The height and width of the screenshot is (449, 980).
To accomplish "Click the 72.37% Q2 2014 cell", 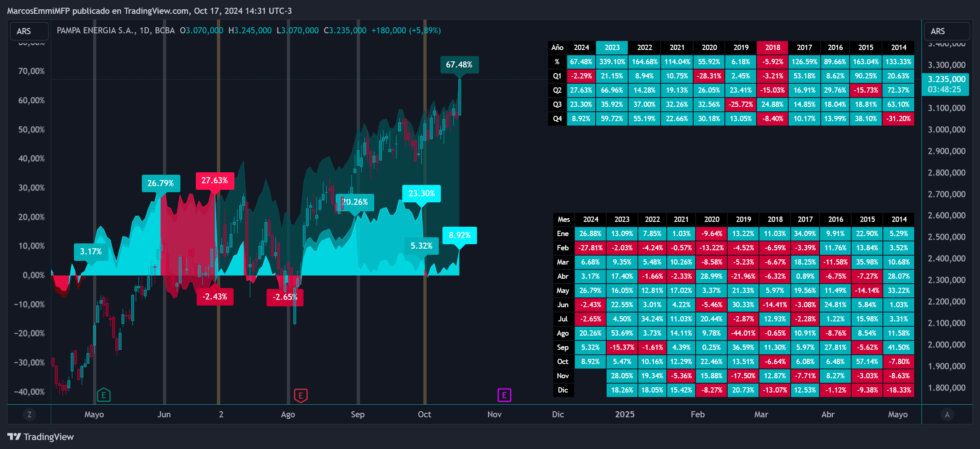I will (x=898, y=90).
